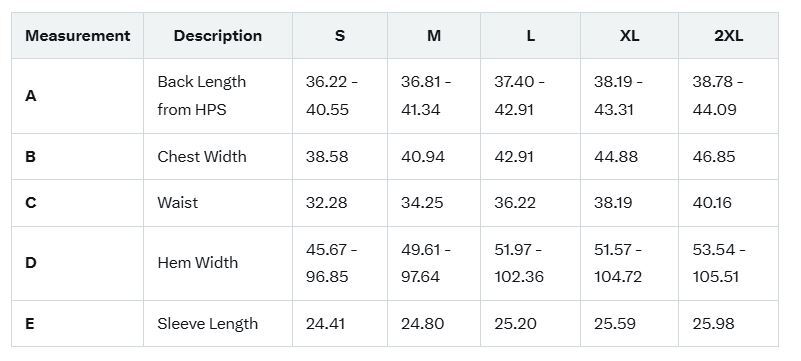The height and width of the screenshot is (361, 801).
Task: Click the 44.88 chest width value
Action: [x=616, y=156]
